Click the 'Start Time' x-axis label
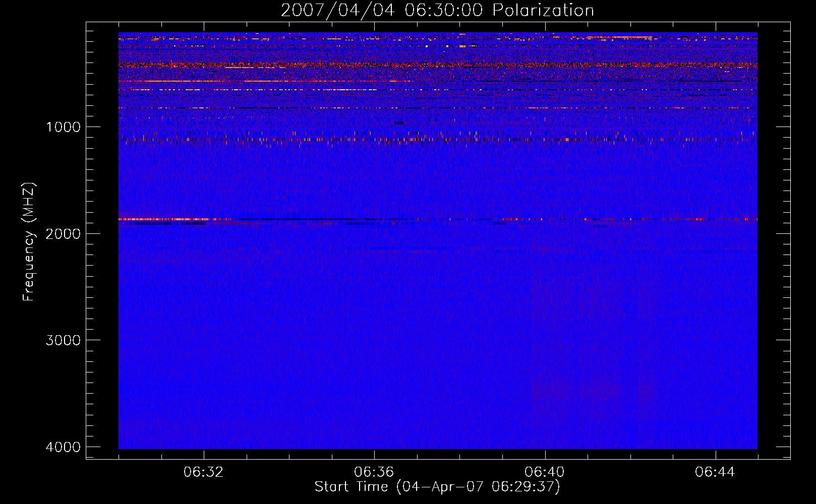 437,487
